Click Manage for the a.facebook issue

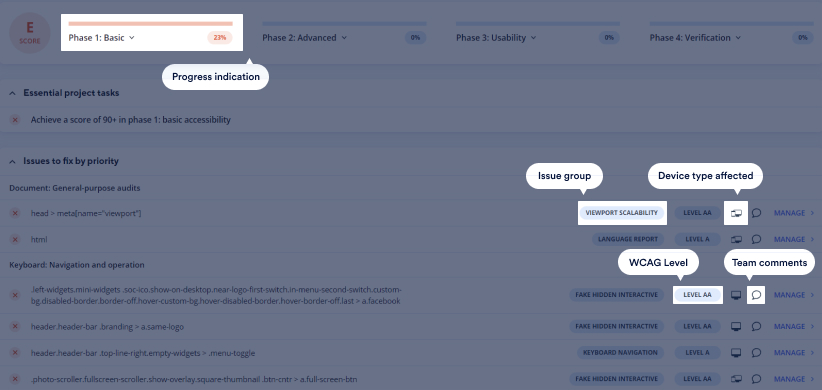point(794,295)
